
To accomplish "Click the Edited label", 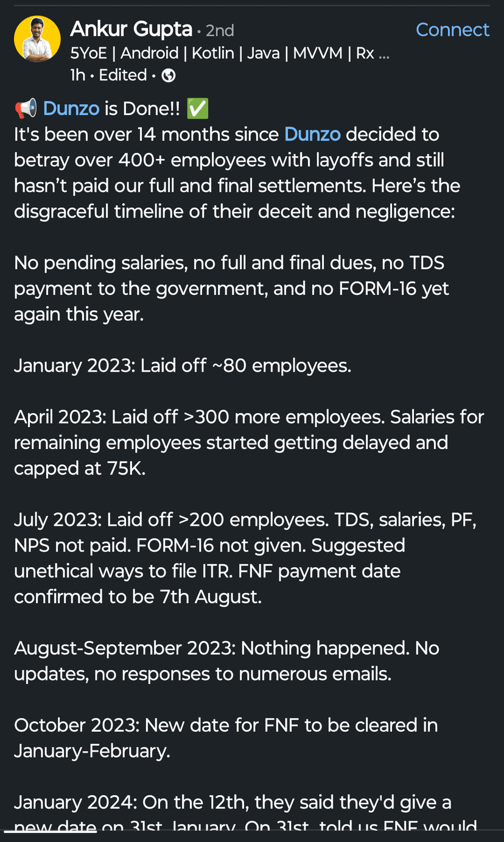I will tap(123, 75).
